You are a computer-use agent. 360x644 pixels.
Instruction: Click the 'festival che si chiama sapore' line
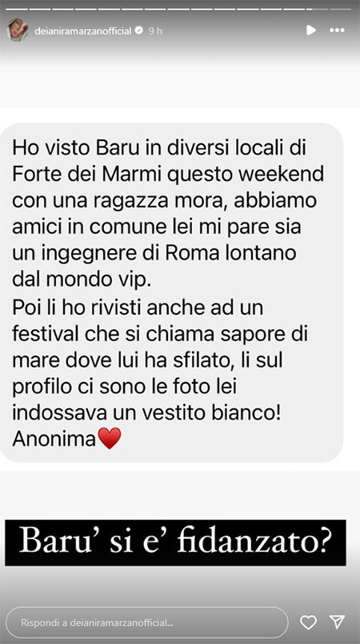[x=160, y=333]
